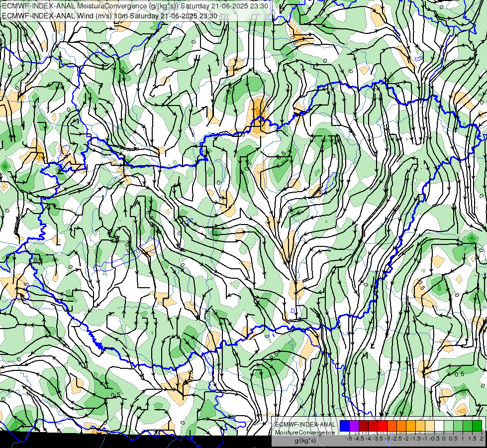Screen dimensions: 487x448
Task: Click the legend tick label '-0.5'
Action: [x=434, y=439]
